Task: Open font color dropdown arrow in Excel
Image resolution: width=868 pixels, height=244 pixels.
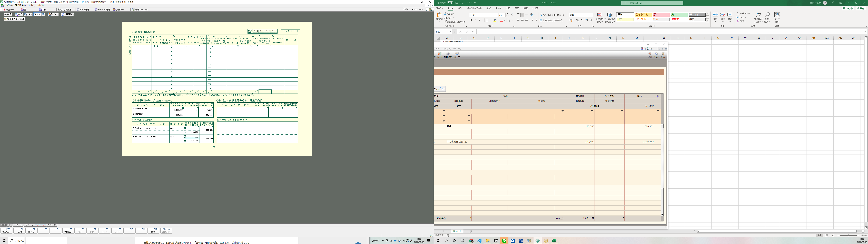Action: 504,20
